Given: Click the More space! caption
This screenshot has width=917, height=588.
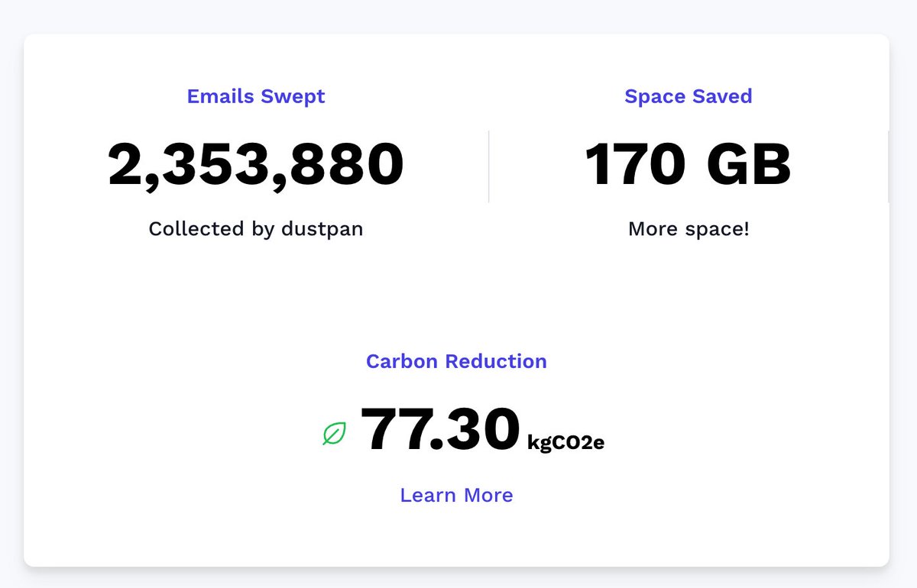Looking at the screenshot, I should (689, 229).
